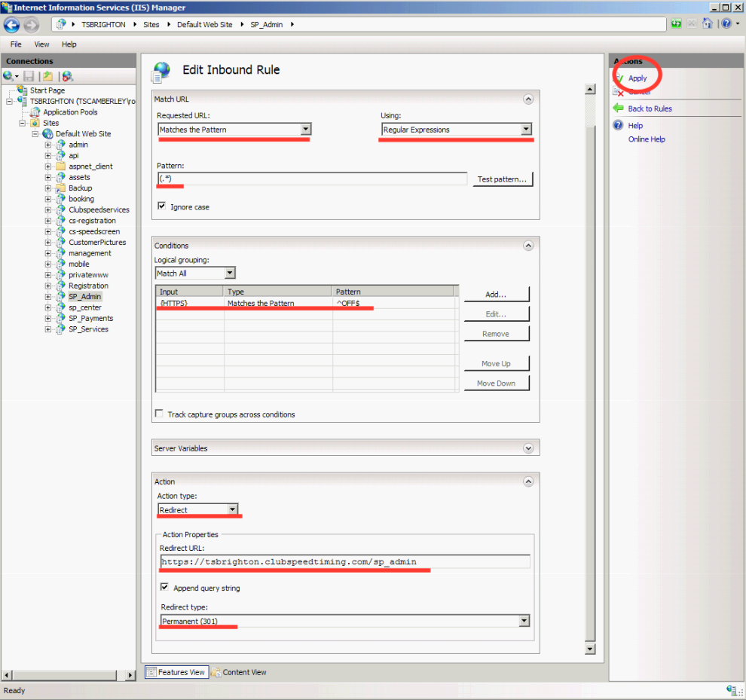
Task: Select Clubspeedservices in the tree
Action: pos(99,210)
